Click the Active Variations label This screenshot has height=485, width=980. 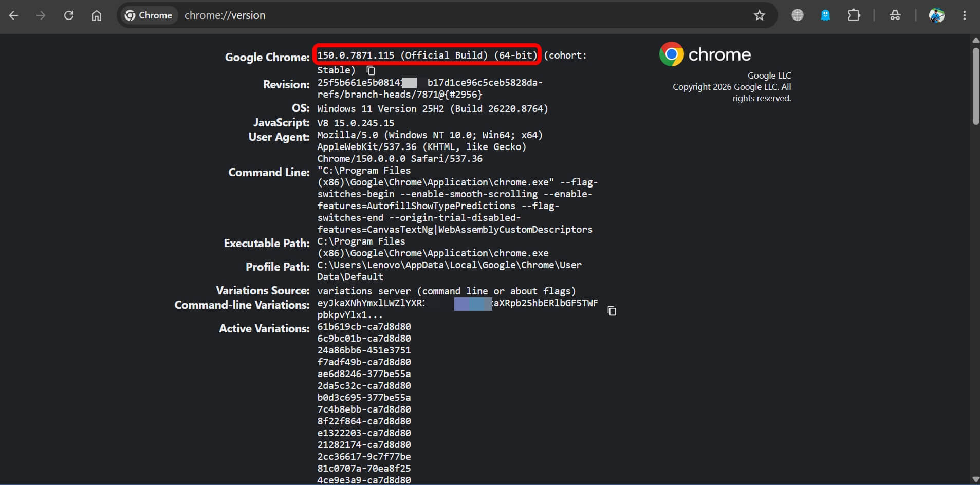(x=264, y=328)
